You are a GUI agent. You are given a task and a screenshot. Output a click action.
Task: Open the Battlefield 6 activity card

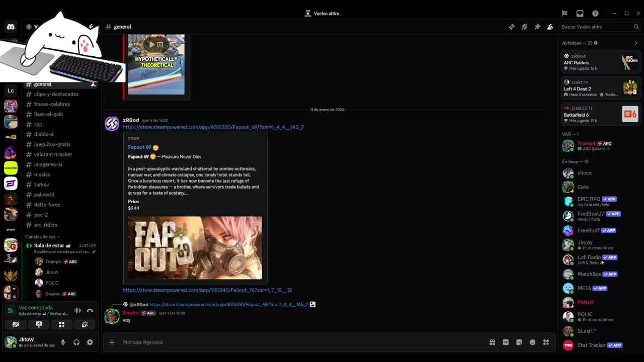(x=600, y=115)
